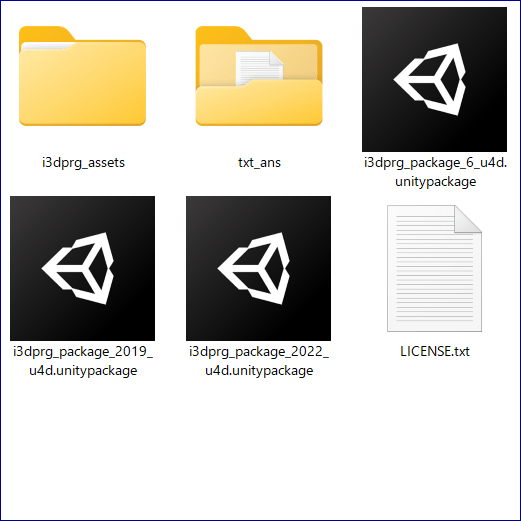
Task: Click the i3dprg_package_6_u4d.unitypackage filename text
Action: click(x=435, y=172)
